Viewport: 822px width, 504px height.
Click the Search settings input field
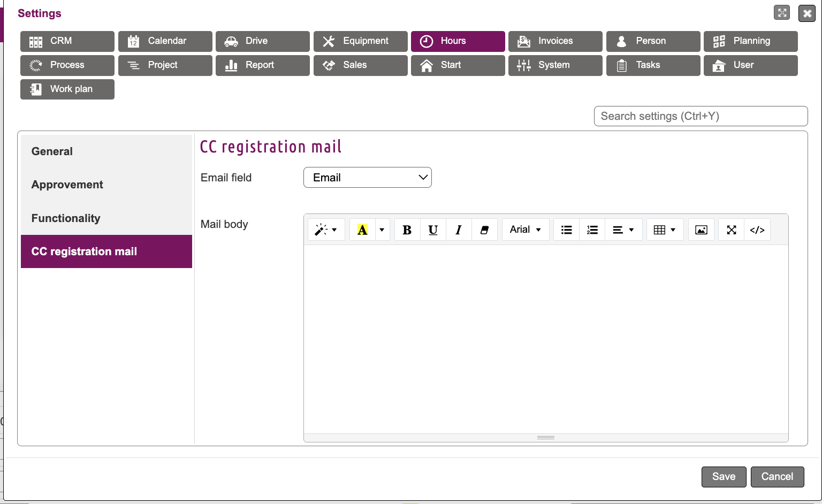701,116
